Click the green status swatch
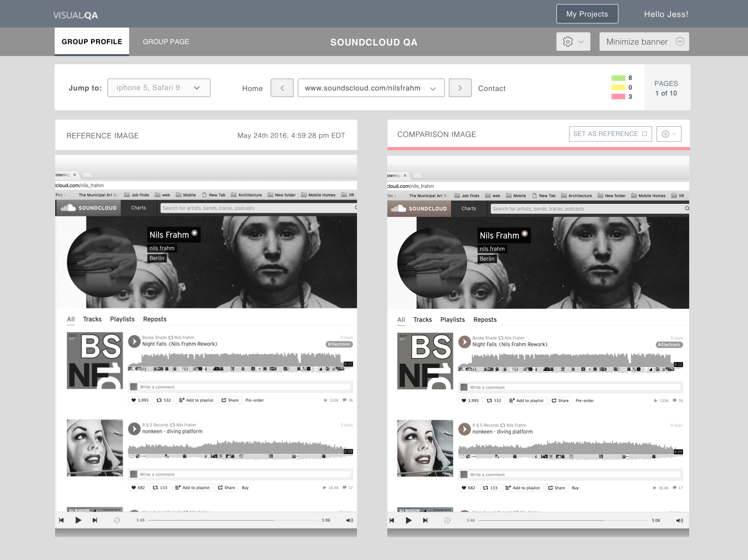 [618, 78]
